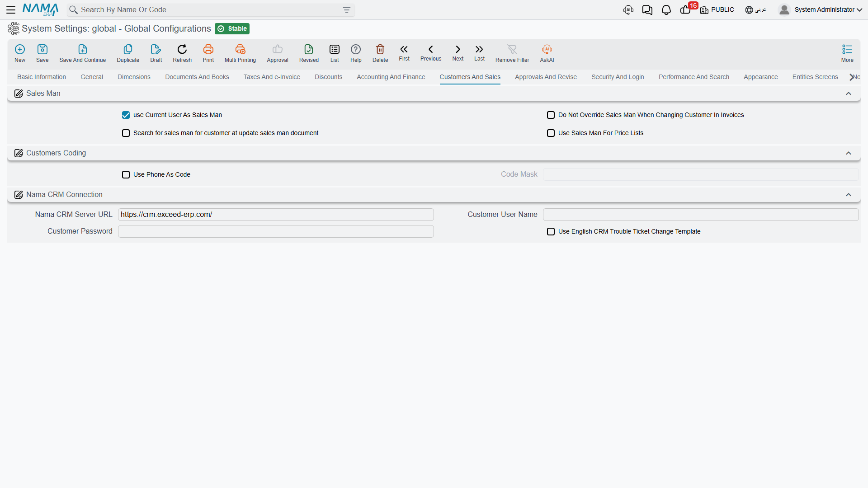The image size is (868, 488).
Task: Open the Security And Login tab
Action: [x=618, y=77]
